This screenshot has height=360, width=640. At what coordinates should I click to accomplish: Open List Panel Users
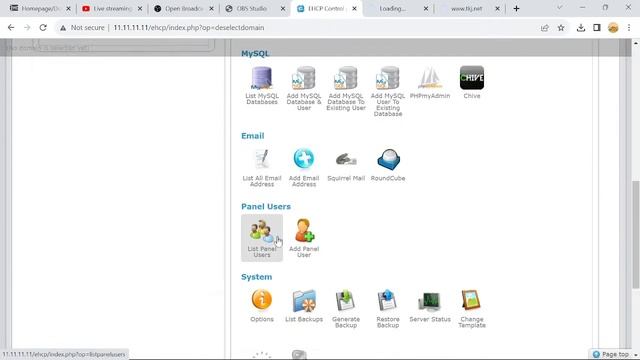pyautogui.click(x=262, y=238)
